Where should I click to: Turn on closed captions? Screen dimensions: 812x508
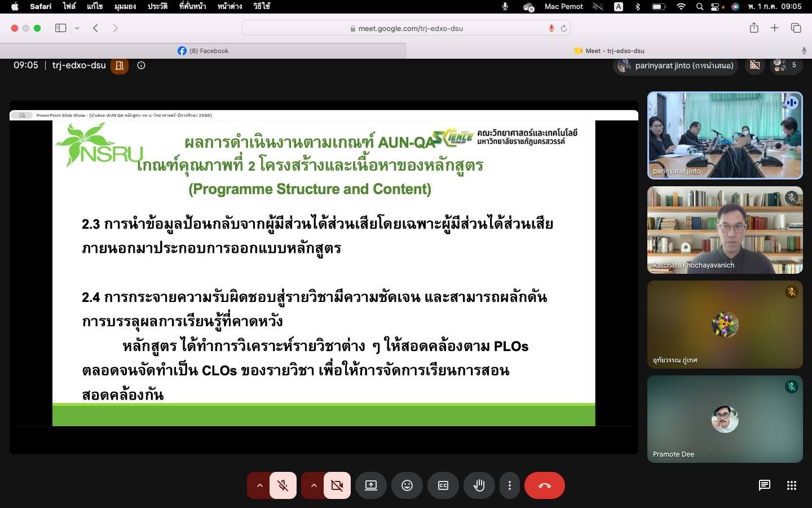coord(443,485)
